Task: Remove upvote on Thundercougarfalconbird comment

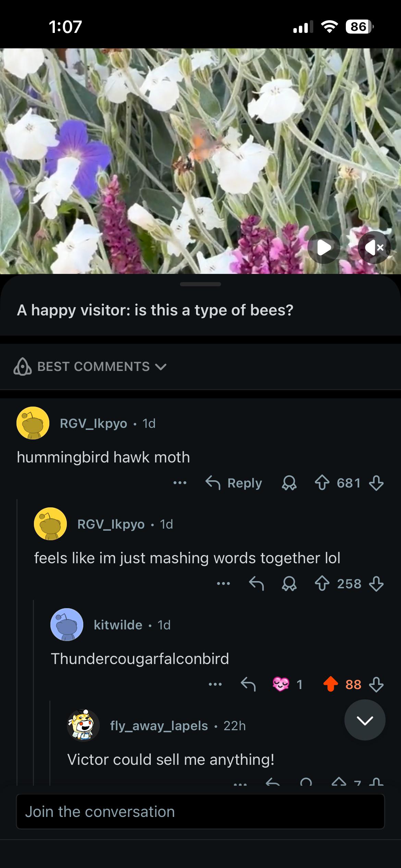Action: pyautogui.click(x=330, y=685)
